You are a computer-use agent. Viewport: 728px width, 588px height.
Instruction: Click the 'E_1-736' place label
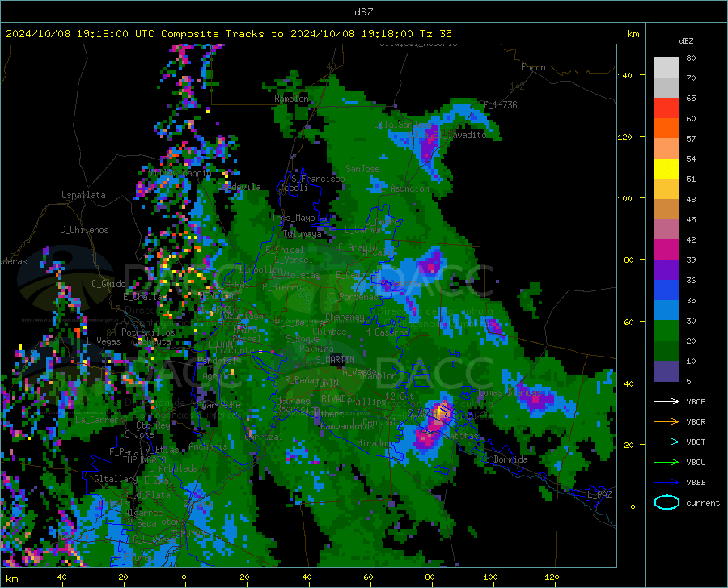pos(500,105)
